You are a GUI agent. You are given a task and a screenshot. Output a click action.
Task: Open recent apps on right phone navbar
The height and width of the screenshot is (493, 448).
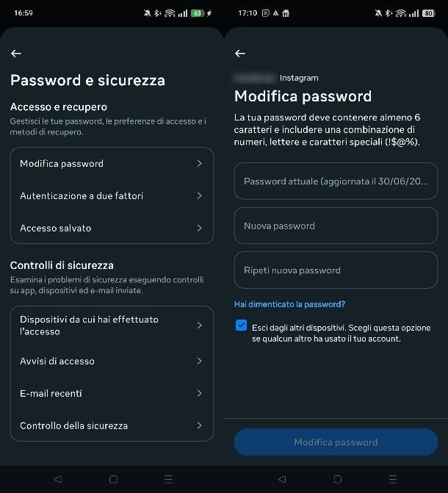coord(392,479)
